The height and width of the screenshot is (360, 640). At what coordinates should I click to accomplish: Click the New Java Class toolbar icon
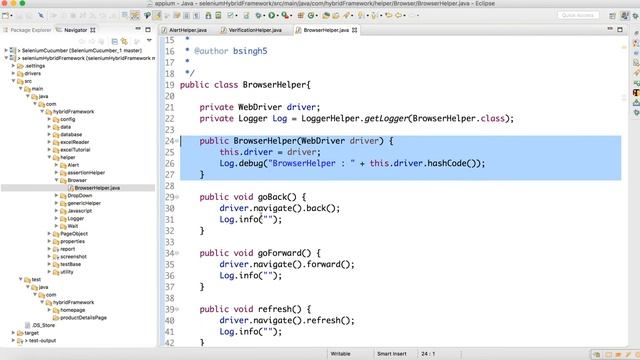(x=311, y=16)
